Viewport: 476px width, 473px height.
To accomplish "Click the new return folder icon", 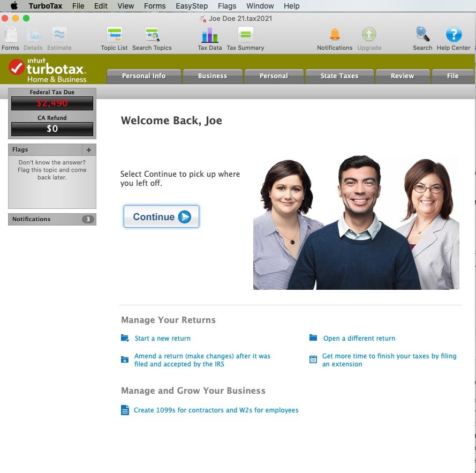I will (x=124, y=338).
